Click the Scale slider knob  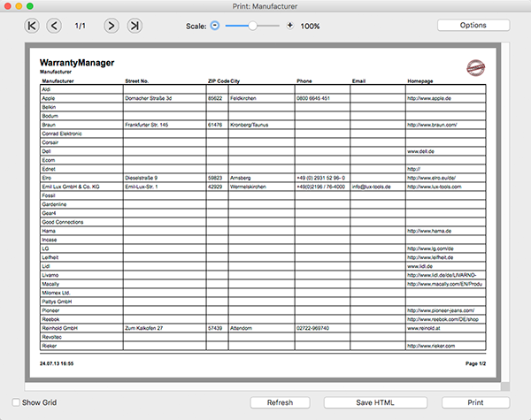coord(252,26)
